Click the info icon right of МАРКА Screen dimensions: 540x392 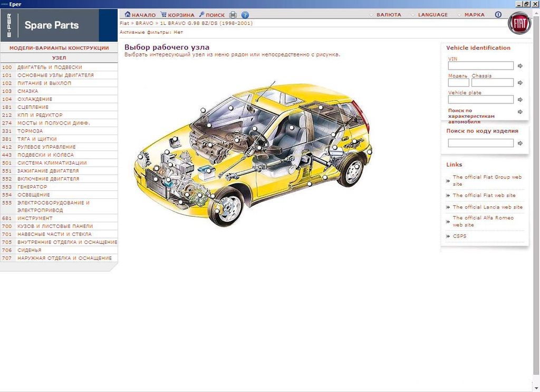pyautogui.click(x=498, y=15)
